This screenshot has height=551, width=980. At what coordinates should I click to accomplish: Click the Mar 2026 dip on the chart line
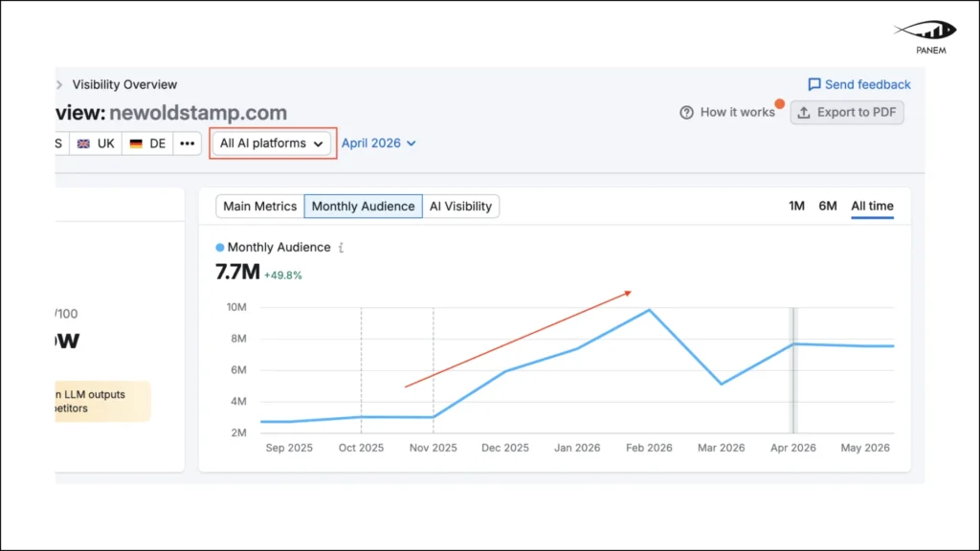click(x=722, y=384)
